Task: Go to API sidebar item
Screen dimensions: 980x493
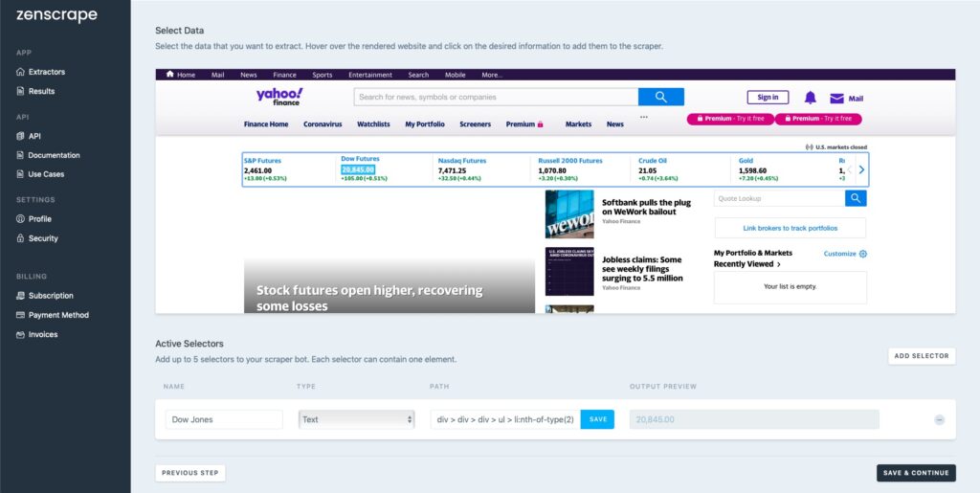Action: coord(29,136)
